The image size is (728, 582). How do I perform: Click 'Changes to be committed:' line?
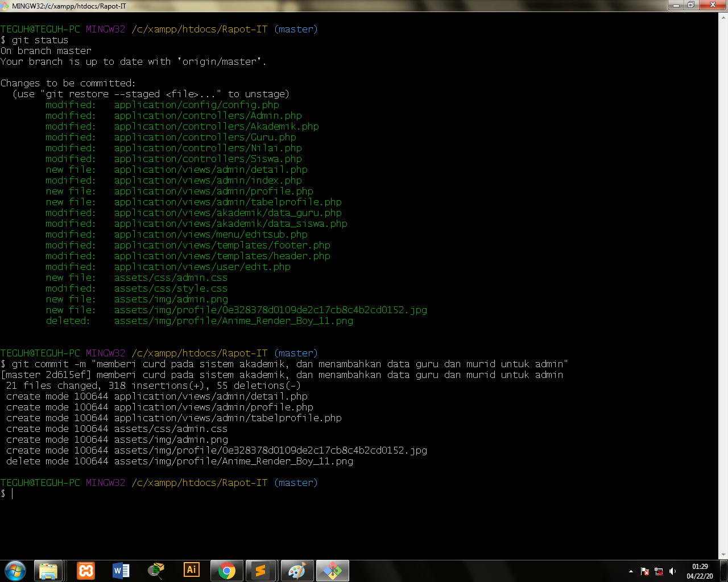68,84
